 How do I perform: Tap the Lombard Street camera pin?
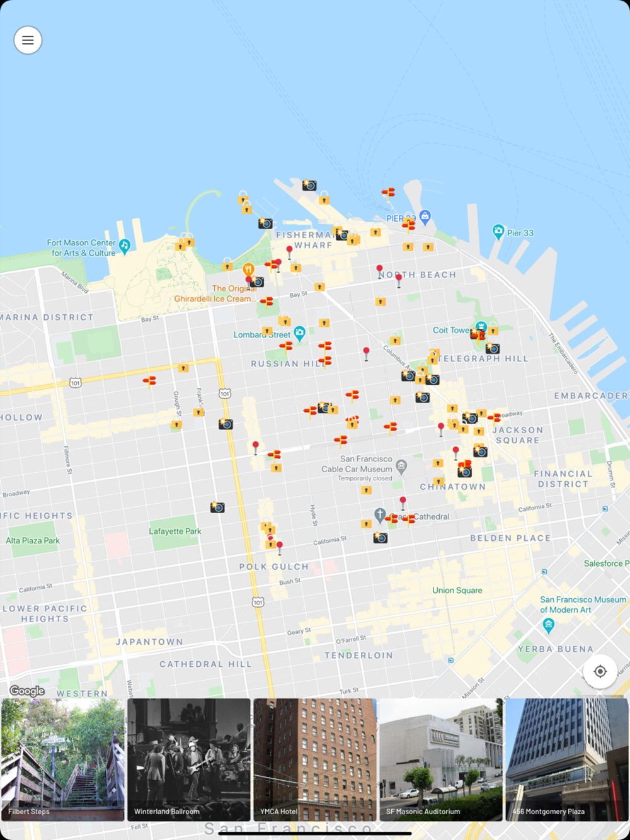pyautogui.click(x=300, y=333)
